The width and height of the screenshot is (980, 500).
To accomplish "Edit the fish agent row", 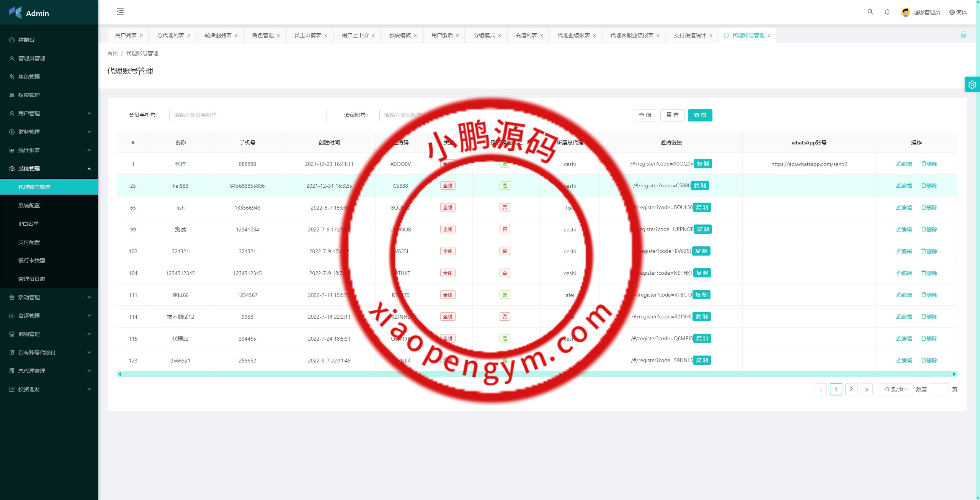I will point(904,208).
